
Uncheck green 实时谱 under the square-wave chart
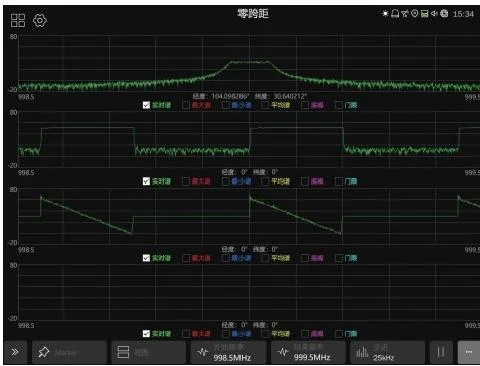coord(146,181)
